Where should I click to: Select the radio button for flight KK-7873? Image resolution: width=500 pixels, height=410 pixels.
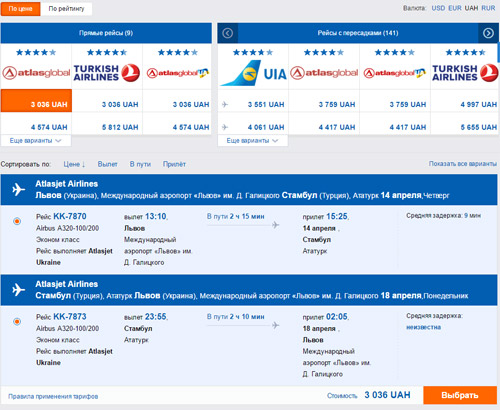tap(17, 321)
